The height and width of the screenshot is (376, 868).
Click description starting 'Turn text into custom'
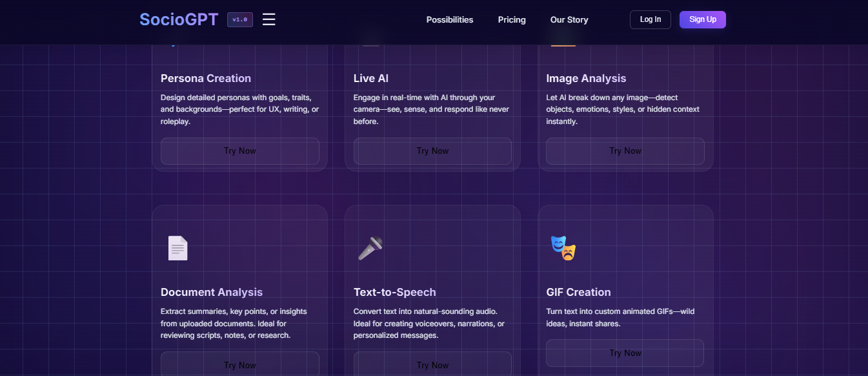click(620, 317)
